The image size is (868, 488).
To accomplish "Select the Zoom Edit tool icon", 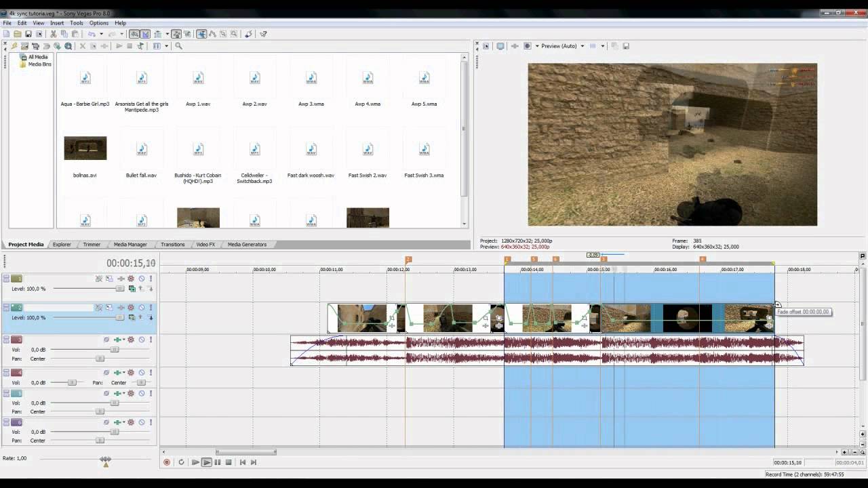I will [233, 34].
